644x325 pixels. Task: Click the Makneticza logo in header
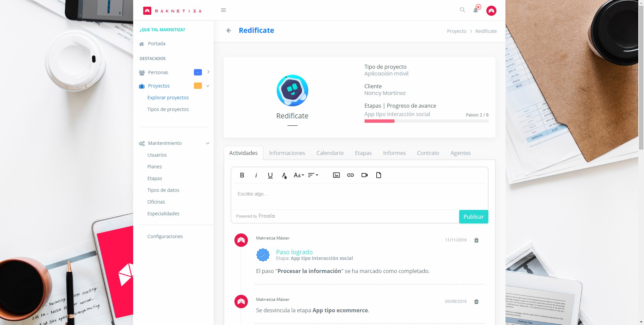(172, 11)
